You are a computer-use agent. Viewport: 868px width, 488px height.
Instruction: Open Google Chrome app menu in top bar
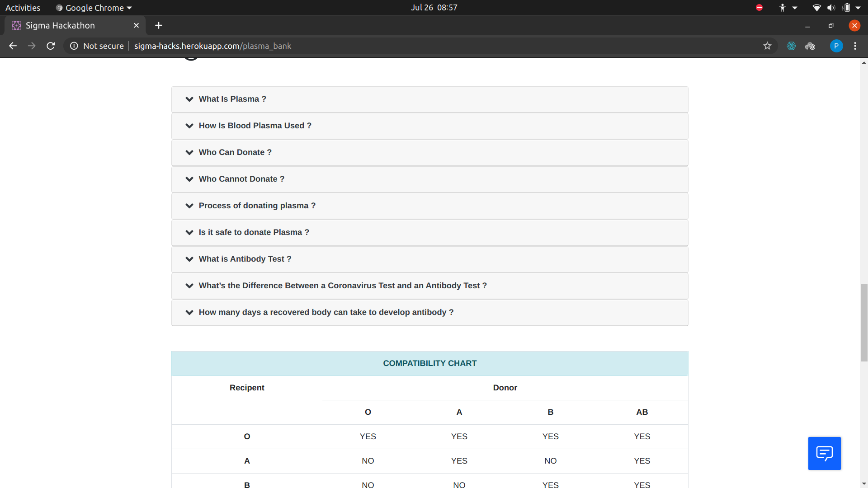point(94,8)
